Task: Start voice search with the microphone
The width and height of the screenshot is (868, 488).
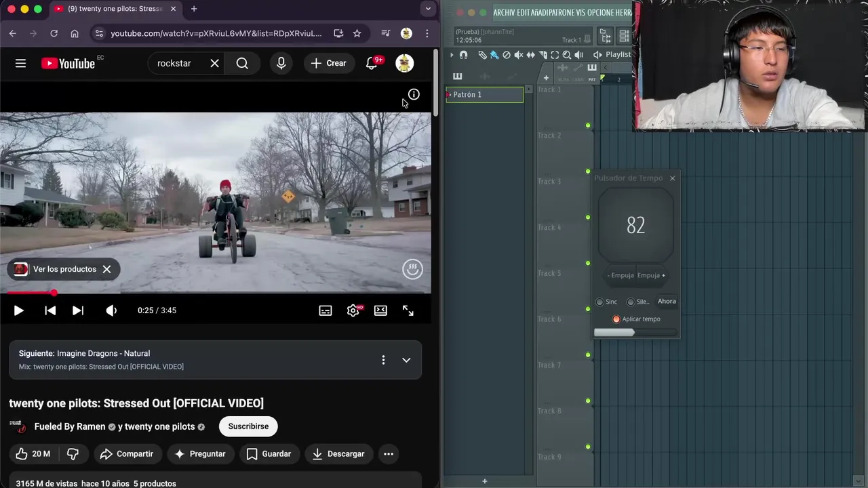Action: point(281,63)
